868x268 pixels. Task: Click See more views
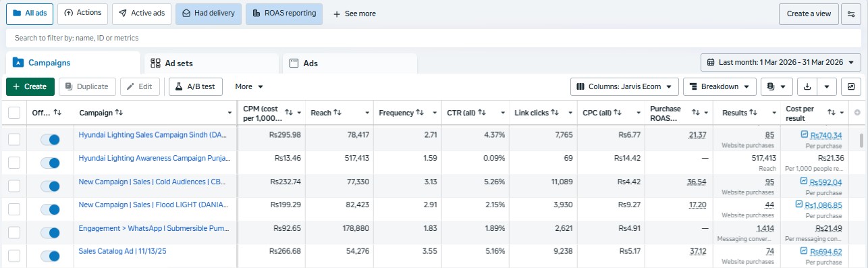[355, 14]
